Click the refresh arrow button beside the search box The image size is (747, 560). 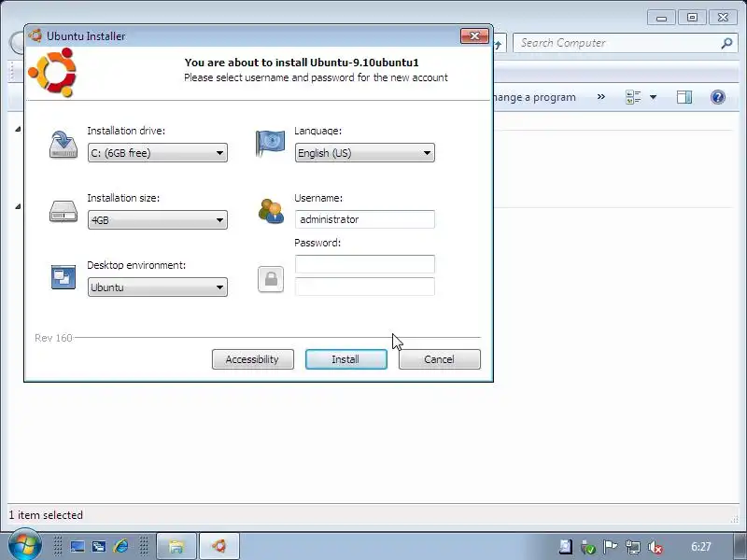(500, 44)
